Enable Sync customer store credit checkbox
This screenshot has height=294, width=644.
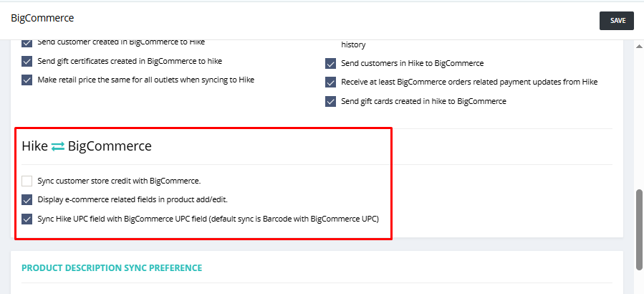click(27, 181)
